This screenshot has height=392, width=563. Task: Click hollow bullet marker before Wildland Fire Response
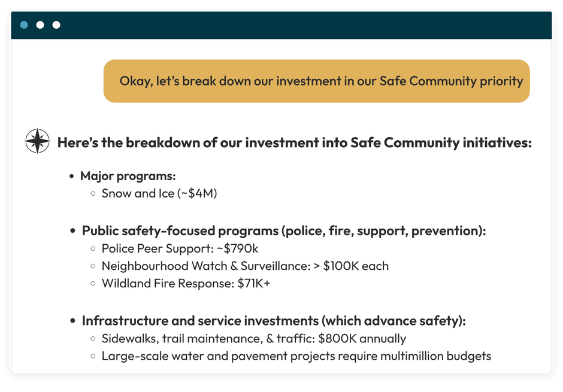[x=93, y=283]
